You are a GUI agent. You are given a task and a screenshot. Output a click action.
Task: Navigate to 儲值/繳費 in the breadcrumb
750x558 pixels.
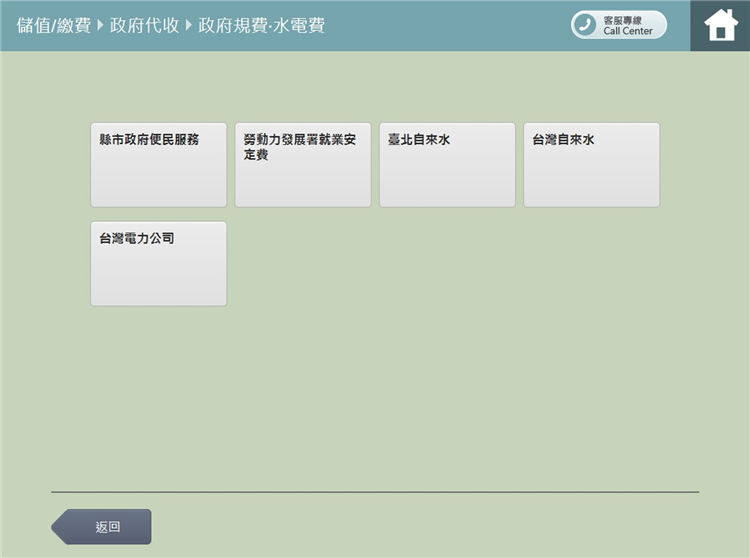pyautogui.click(x=54, y=25)
